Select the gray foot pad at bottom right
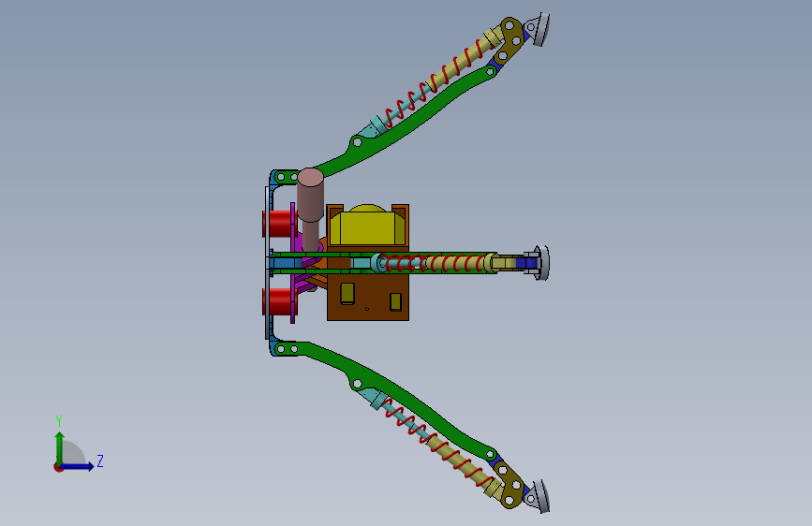This screenshot has width=812, height=526. (541, 496)
